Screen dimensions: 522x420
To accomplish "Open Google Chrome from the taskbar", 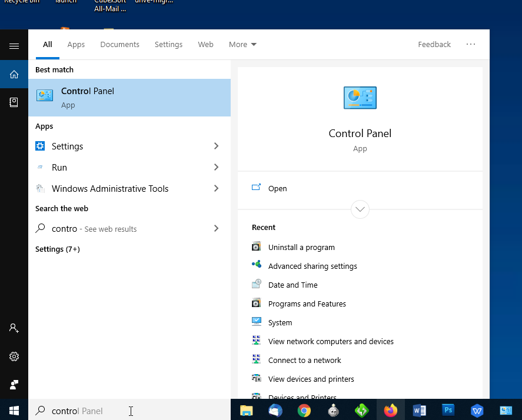I will click(304, 411).
